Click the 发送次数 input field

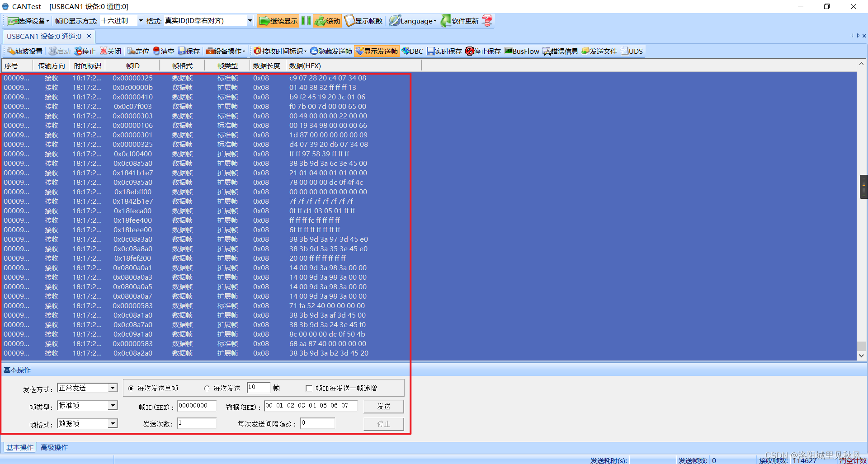coord(197,423)
